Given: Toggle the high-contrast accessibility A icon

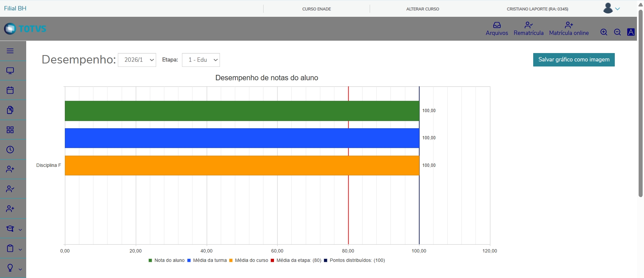Looking at the screenshot, I should point(631,32).
